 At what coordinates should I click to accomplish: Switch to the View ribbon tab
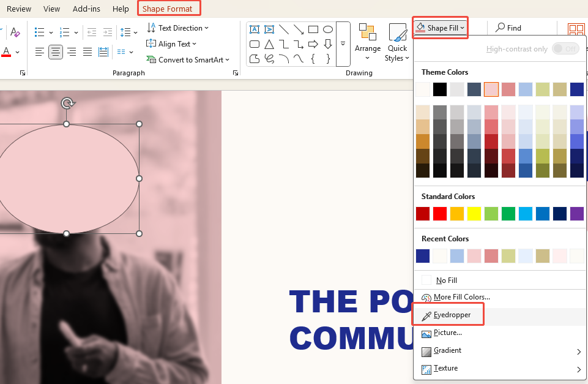51,9
